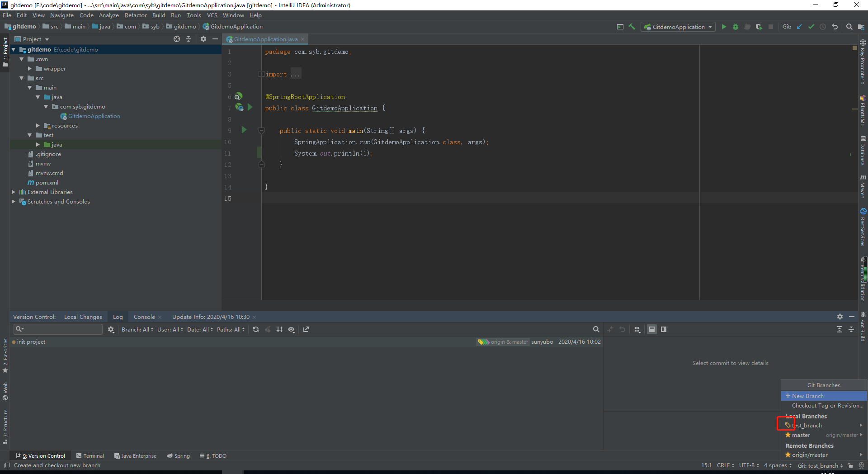Toggle Project tool window on left strip
868x474 pixels.
(x=5, y=52)
